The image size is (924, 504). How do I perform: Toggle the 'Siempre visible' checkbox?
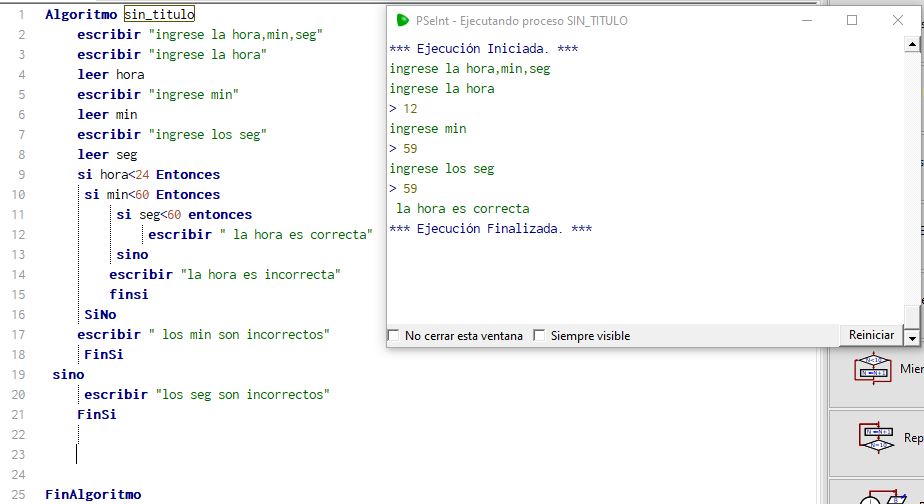pyautogui.click(x=540, y=336)
